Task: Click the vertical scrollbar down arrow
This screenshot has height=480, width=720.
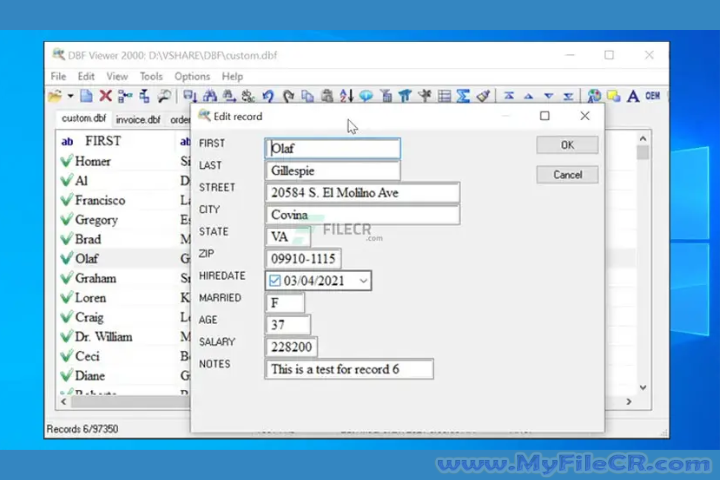Action: [x=643, y=388]
